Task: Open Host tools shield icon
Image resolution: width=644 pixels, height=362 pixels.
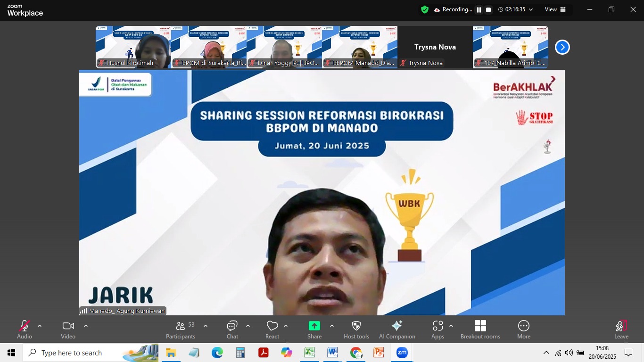Action: click(x=356, y=326)
